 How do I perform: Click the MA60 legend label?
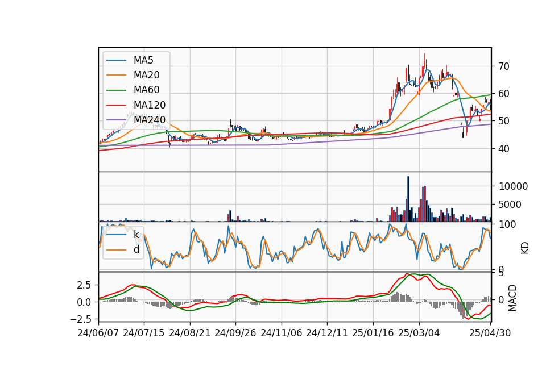click(x=146, y=90)
